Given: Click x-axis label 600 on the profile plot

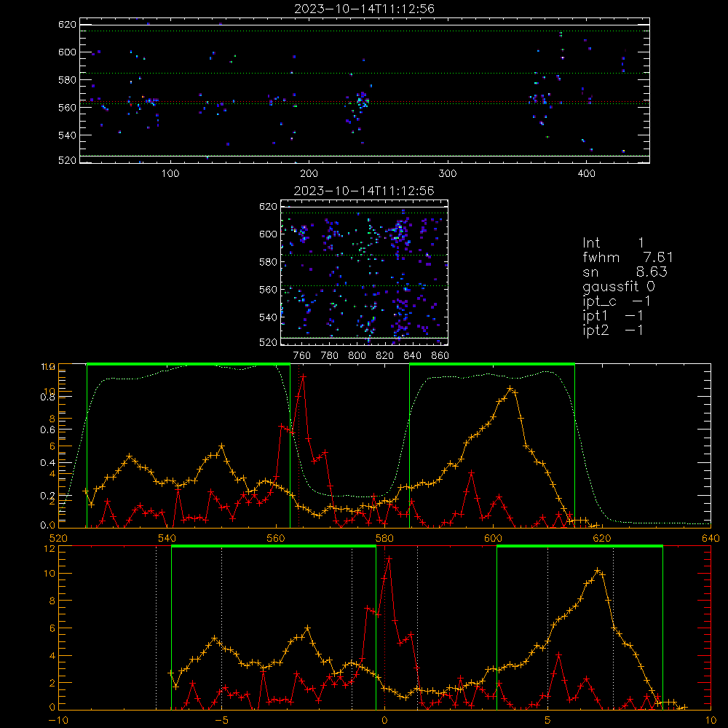Looking at the screenshot, I should tap(493, 538).
